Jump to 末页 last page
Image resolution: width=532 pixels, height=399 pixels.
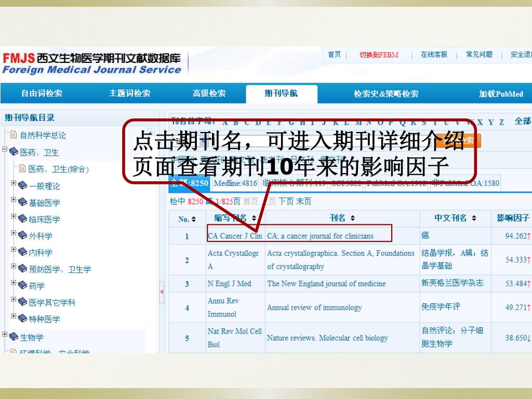click(303, 202)
